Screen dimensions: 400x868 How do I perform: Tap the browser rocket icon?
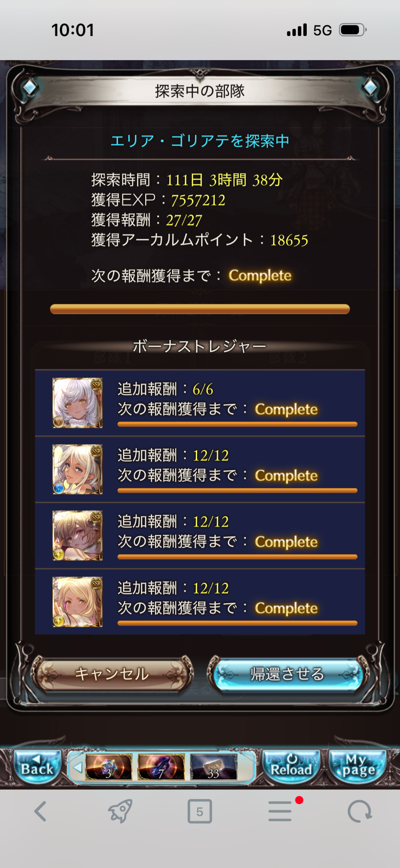point(120,811)
